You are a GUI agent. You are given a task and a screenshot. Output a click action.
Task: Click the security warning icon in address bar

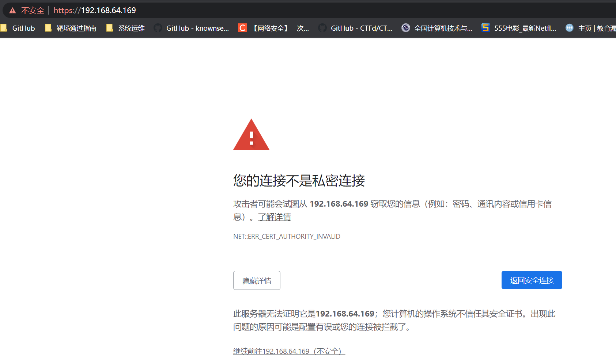(x=13, y=11)
